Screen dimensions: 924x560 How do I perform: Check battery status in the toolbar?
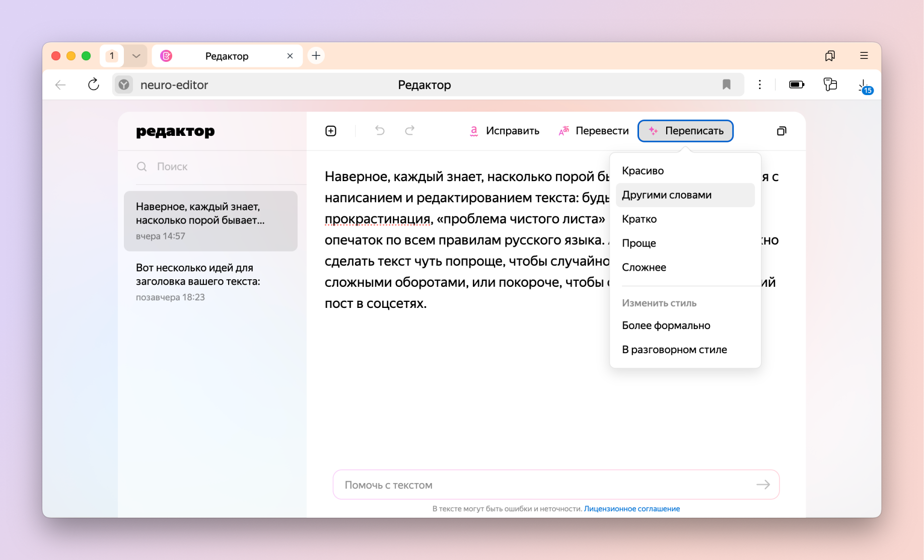pos(796,85)
